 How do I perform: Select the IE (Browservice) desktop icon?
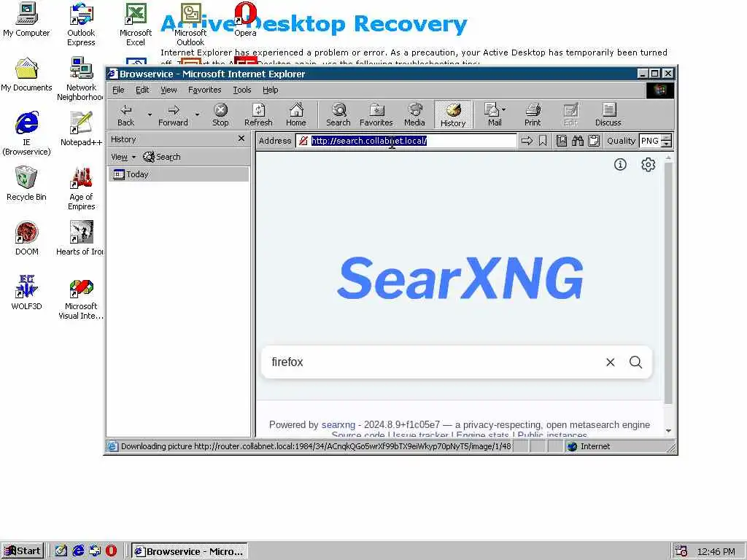pyautogui.click(x=26, y=133)
